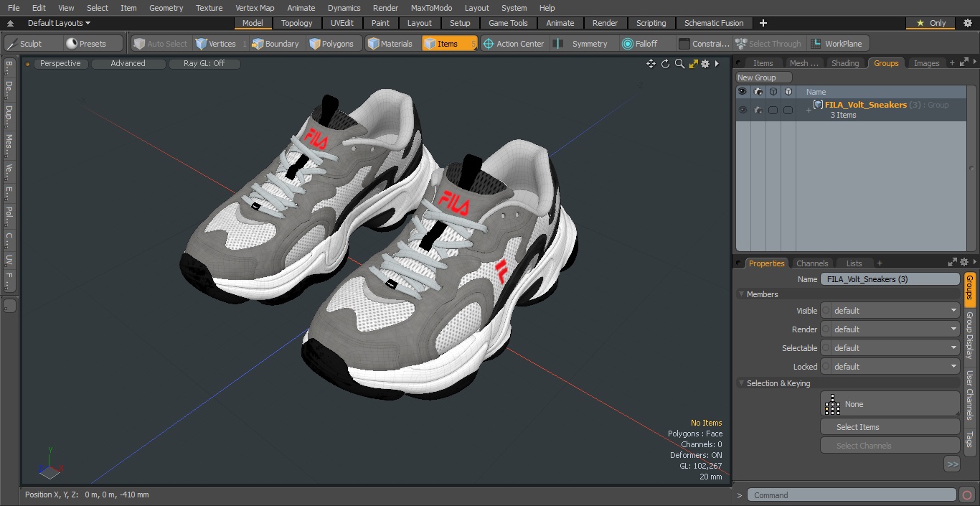The height and width of the screenshot is (506, 980).
Task: Expand the FILA_Volt_Sneakers group tree
Action: 809,110
